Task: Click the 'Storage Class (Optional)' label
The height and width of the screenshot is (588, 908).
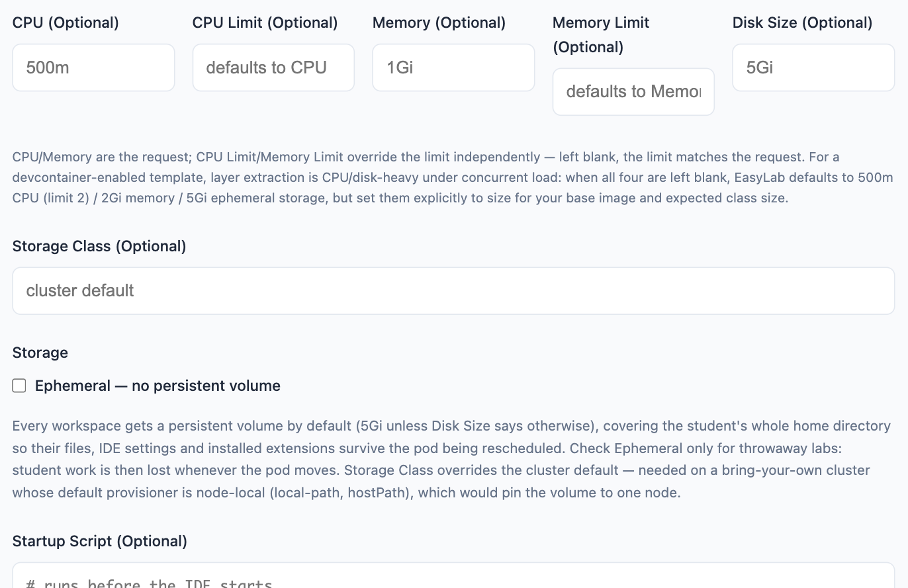Action: click(x=99, y=246)
